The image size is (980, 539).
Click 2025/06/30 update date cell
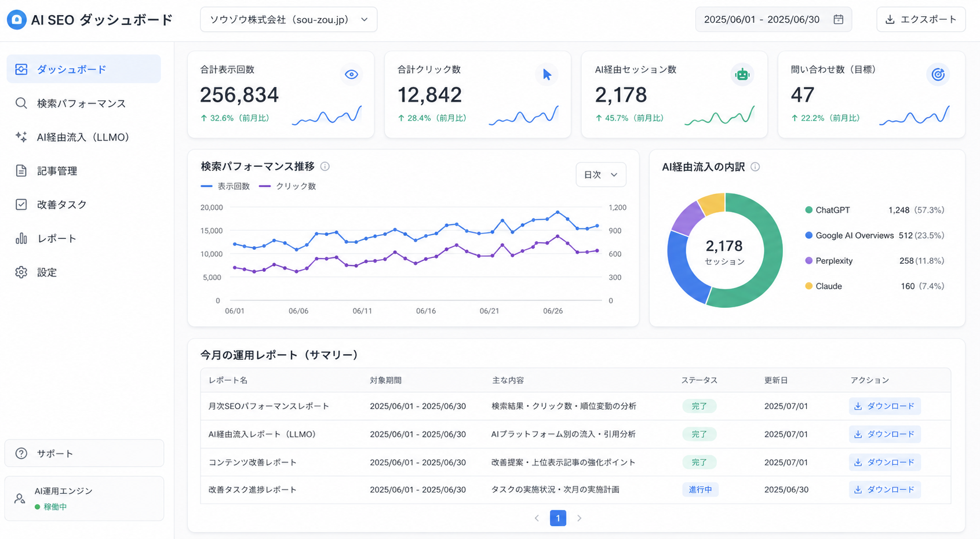point(786,490)
